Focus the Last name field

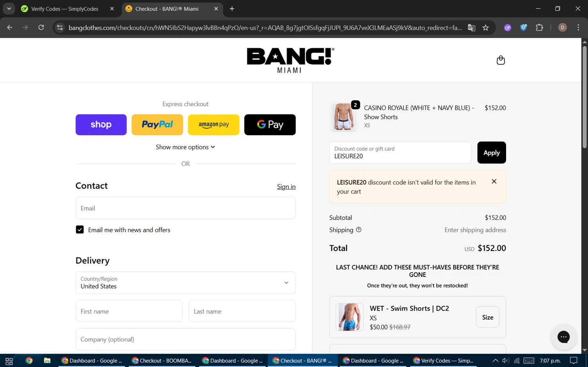[x=242, y=311]
